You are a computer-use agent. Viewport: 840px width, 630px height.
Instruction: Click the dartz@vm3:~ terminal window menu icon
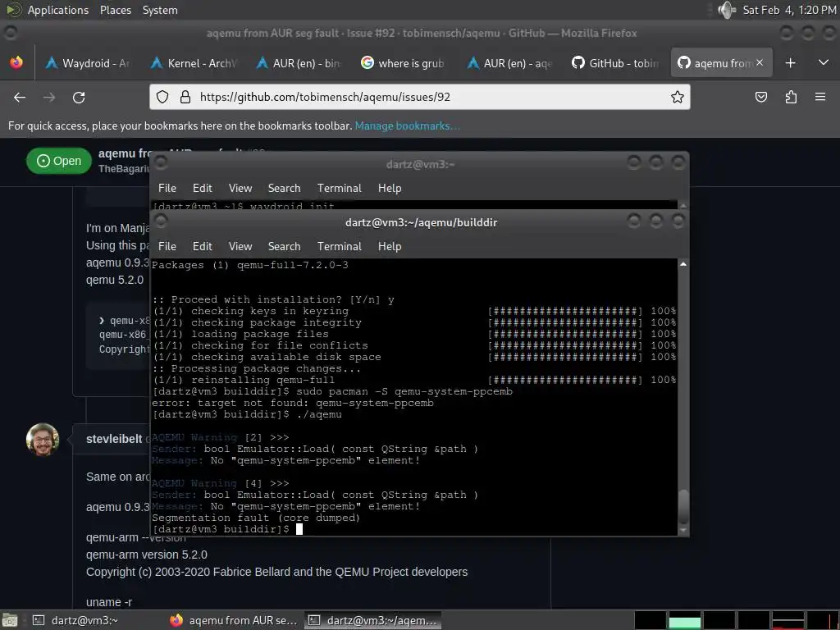click(x=161, y=163)
